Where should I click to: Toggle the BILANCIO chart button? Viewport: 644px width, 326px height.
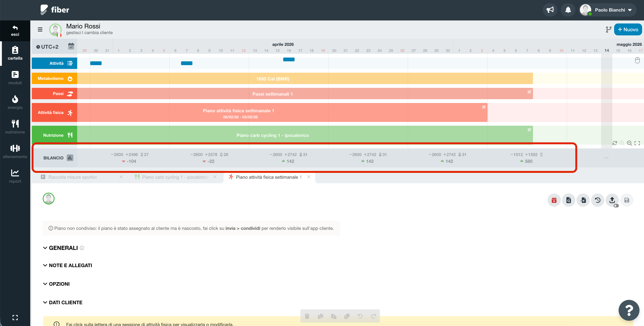click(x=70, y=158)
